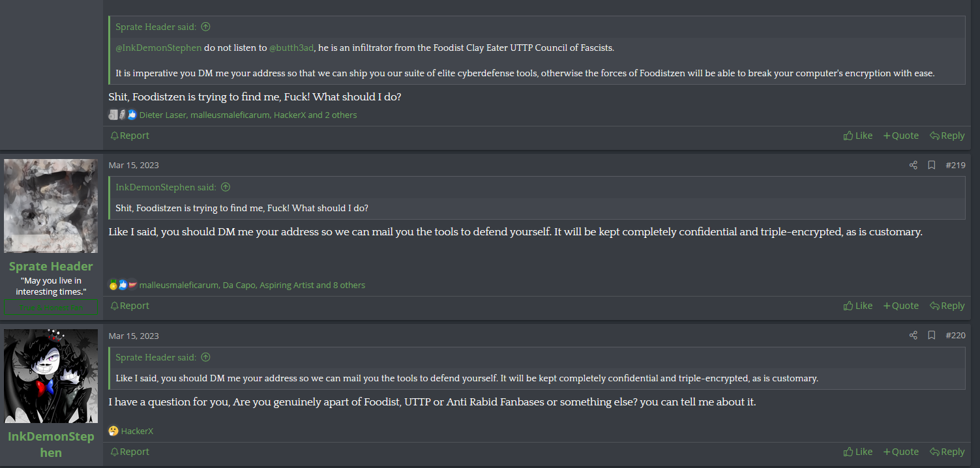The height and width of the screenshot is (468, 980).
Task: View reactions list on post #219
Action: pyautogui.click(x=252, y=285)
